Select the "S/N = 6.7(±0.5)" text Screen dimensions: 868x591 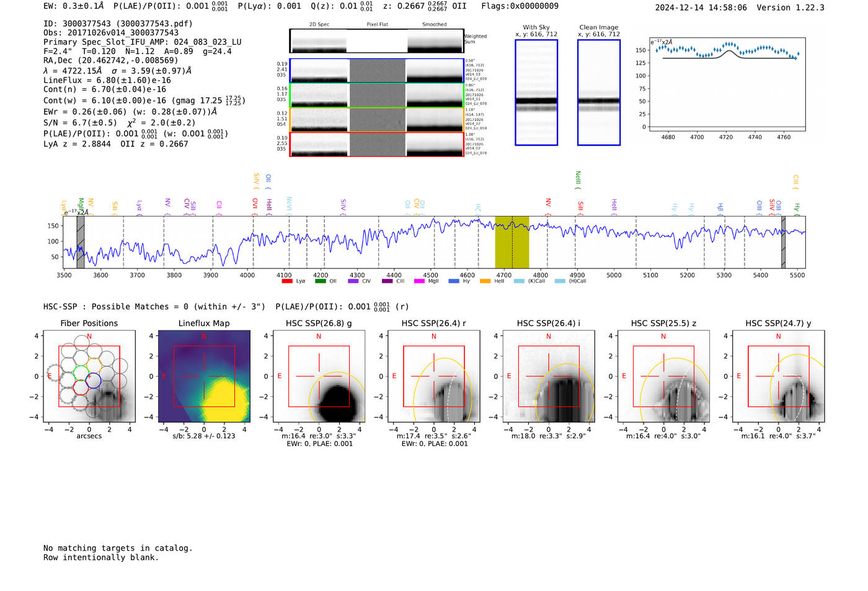coord(80,123)
